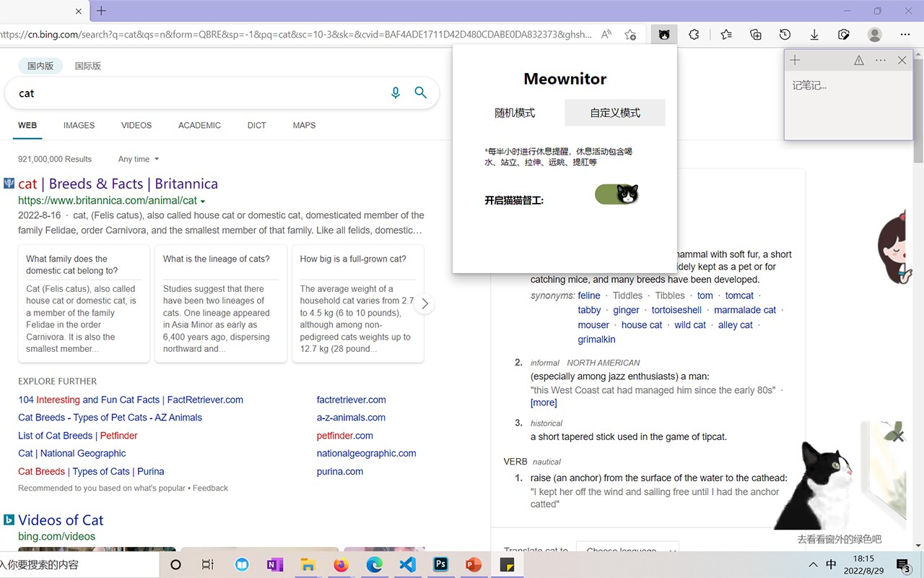Open a new browser tab
924x578 pixels.
click(x=101, y=11)
